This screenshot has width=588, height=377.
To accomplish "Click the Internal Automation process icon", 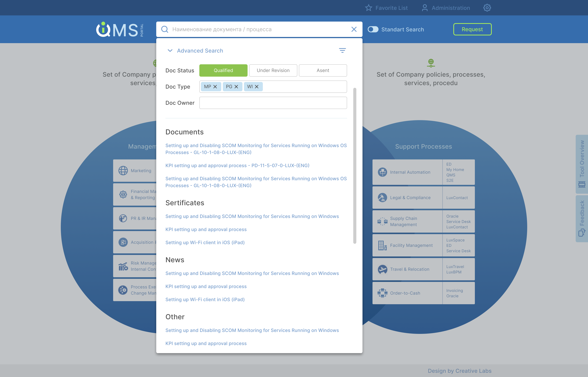I will (382, 172).
